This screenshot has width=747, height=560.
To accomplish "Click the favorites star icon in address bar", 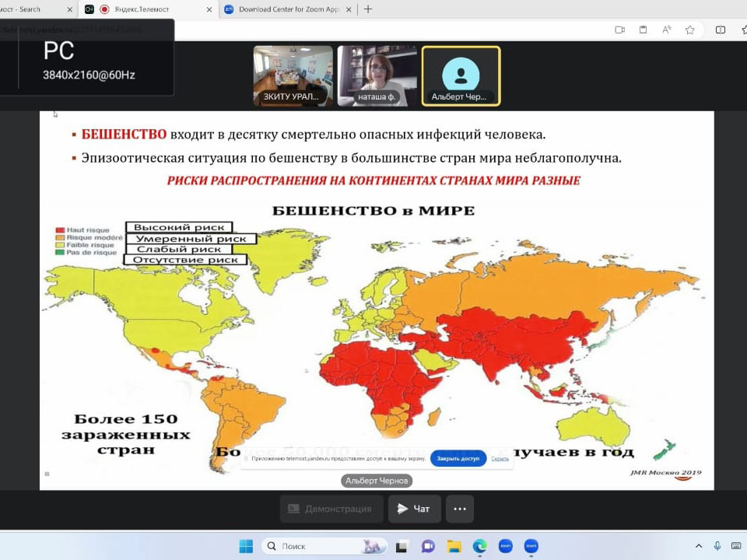I will coord(689,30).
